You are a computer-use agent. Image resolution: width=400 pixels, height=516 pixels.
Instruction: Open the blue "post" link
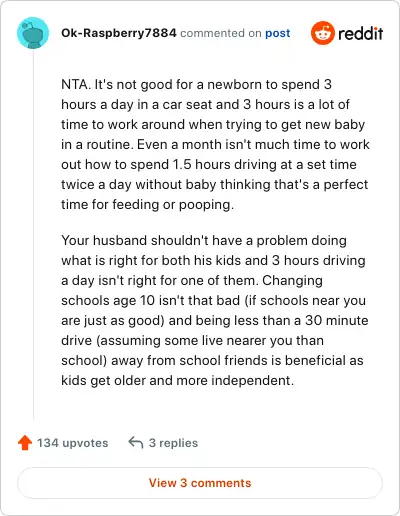278,33
